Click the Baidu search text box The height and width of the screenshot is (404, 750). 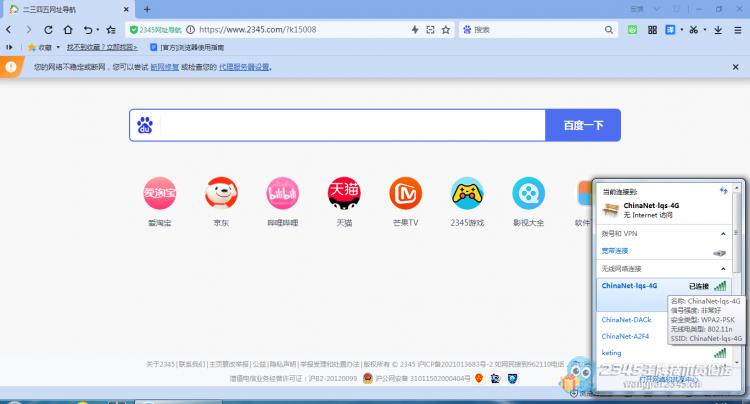[x=352, y=125]
